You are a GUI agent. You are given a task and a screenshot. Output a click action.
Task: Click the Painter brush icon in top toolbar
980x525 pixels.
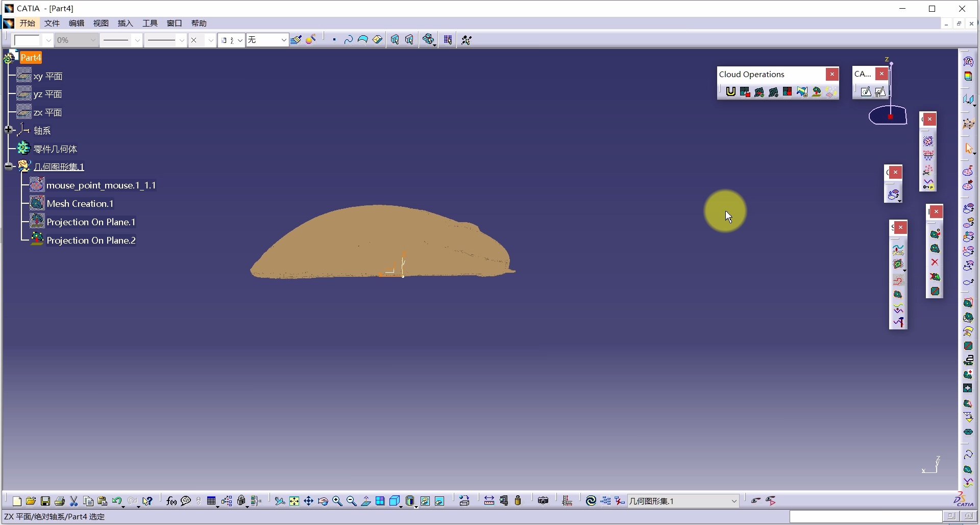click(x=296, y=40)
